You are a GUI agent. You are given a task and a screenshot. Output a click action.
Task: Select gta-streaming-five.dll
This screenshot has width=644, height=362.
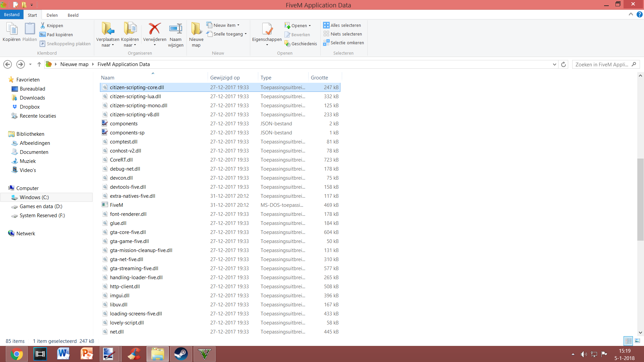click(x=220, y=268)
